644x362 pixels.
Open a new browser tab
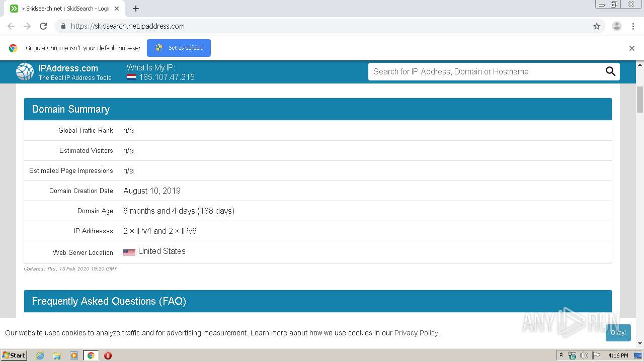tap(136, 9)
